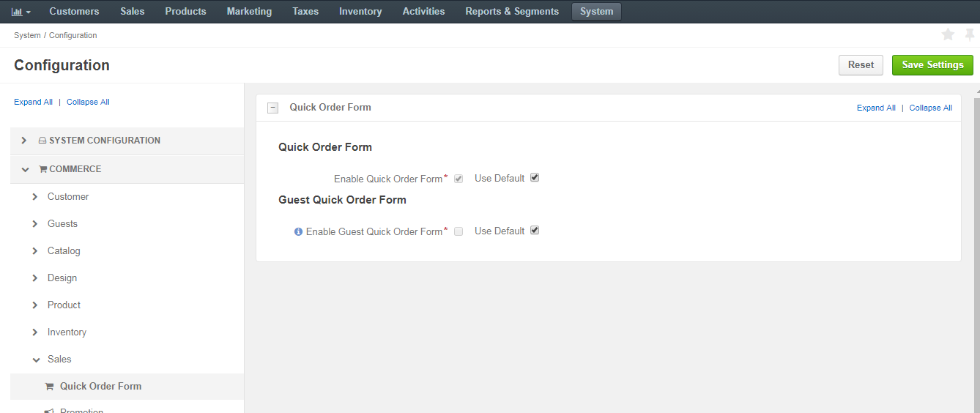Expand the Customer tree node

point(35,196)
